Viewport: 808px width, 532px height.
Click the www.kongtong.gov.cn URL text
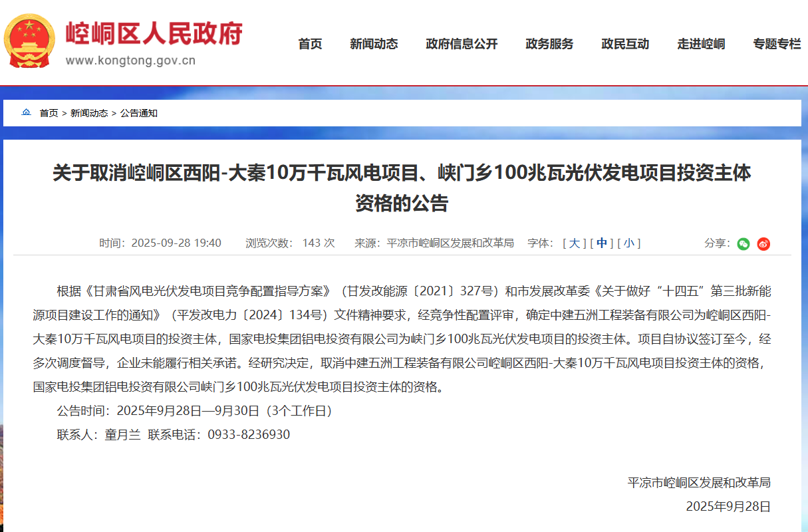tap(130, 61)
